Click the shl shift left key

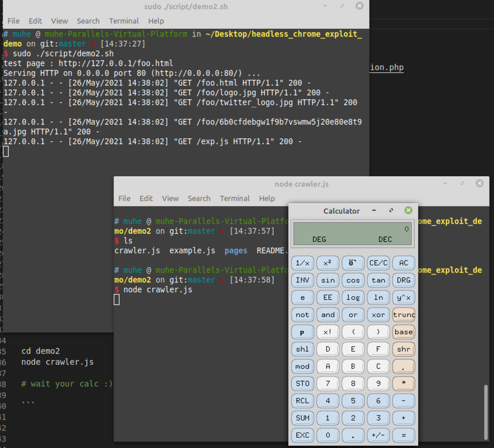[302, 349]
